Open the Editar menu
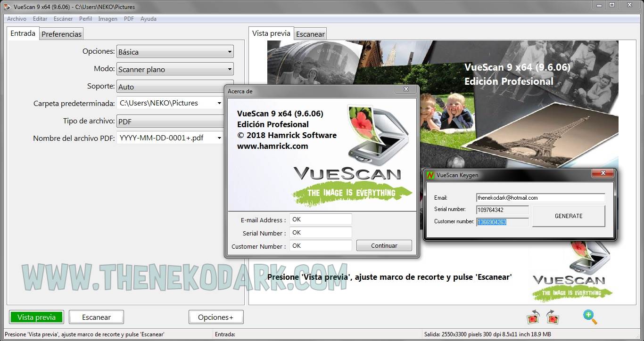The image size is (644, 341). click(x=40, y=19)
